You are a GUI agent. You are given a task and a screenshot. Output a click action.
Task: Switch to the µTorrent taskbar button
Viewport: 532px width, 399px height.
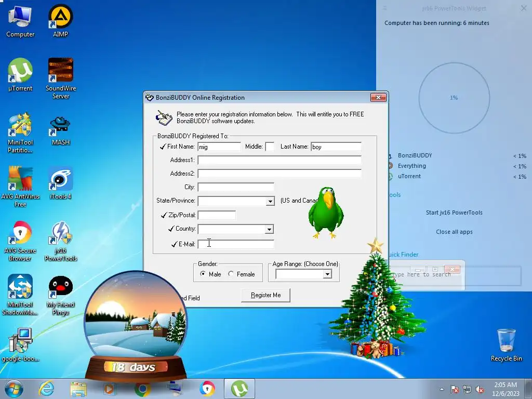239,389
